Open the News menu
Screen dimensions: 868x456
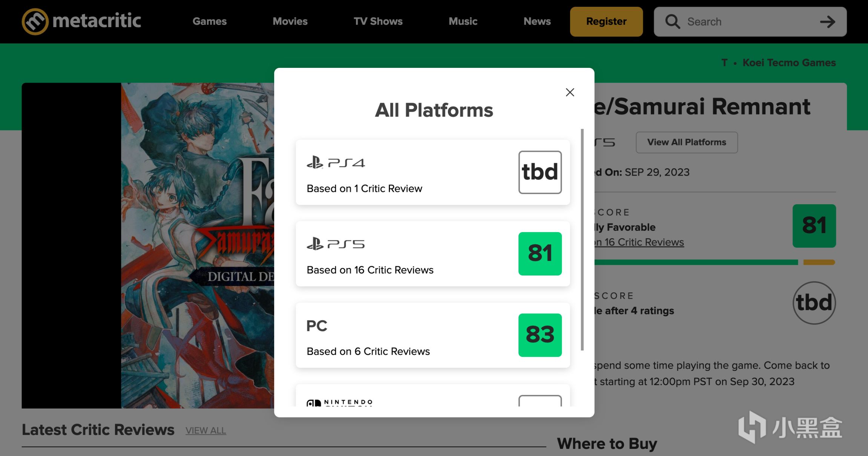[537, 21]
